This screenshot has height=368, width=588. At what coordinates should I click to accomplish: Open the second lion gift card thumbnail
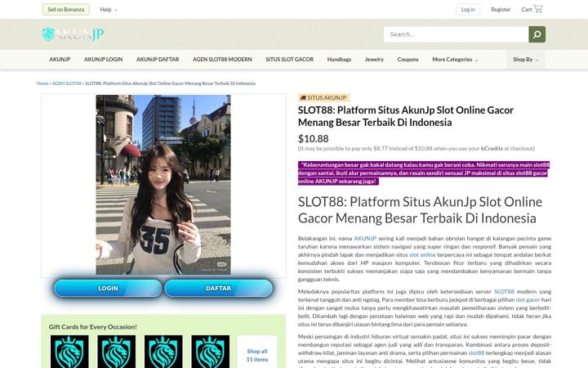(117, 352)
